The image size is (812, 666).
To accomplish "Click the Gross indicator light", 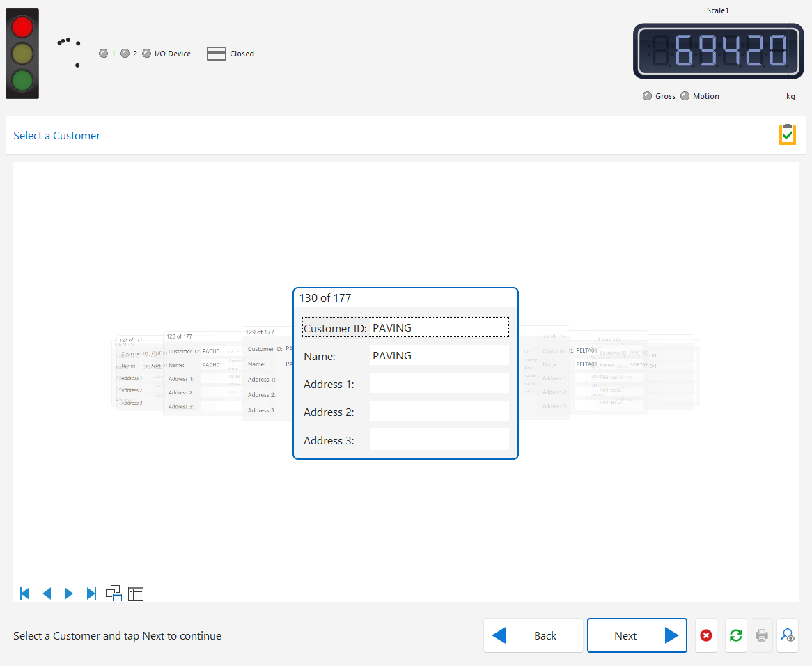I will [648, 96].
